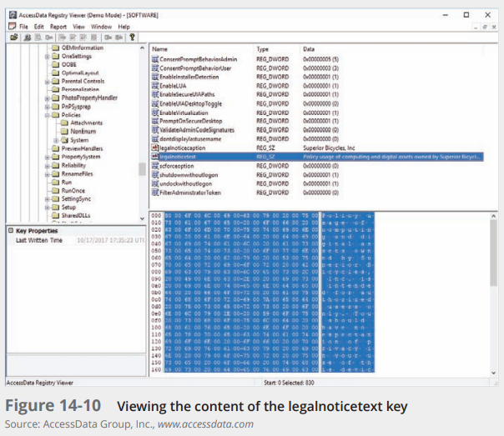504x436 pixels.
Task: Click the tree pane scroll down arrow
Action: (x=143, y=218)
